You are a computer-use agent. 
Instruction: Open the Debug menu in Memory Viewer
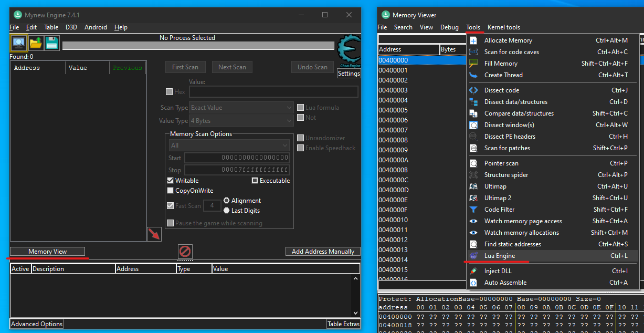point(449,27)
